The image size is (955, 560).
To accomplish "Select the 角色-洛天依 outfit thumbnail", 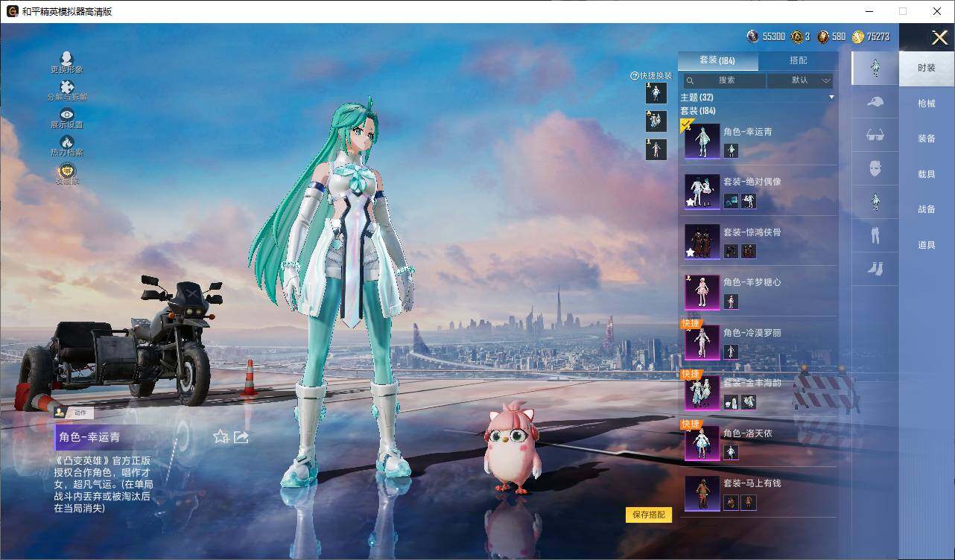I will (x=702, y=442).
